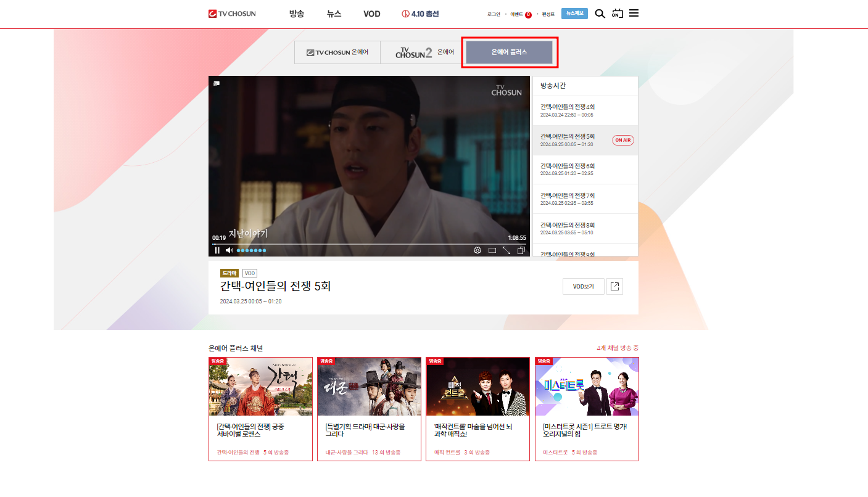Seek on the video progress bar

click(369, 244)
